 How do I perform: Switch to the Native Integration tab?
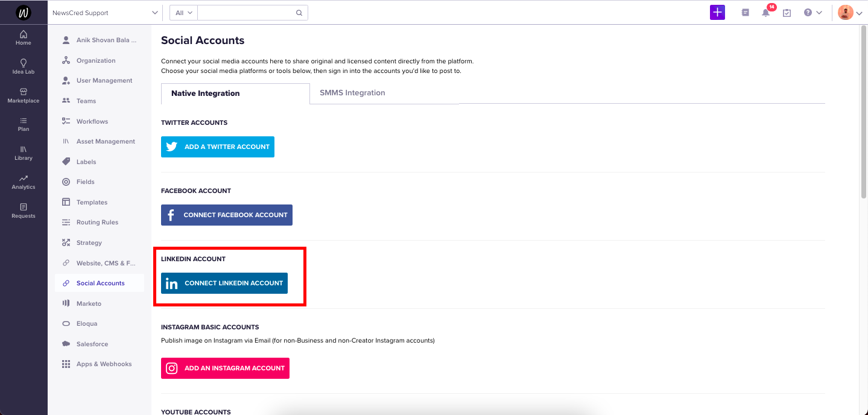click(235, 93)
